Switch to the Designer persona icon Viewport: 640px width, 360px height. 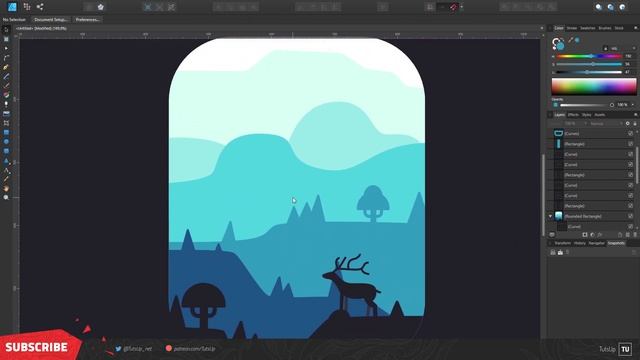pyautogui.click(x=12, y=7)
